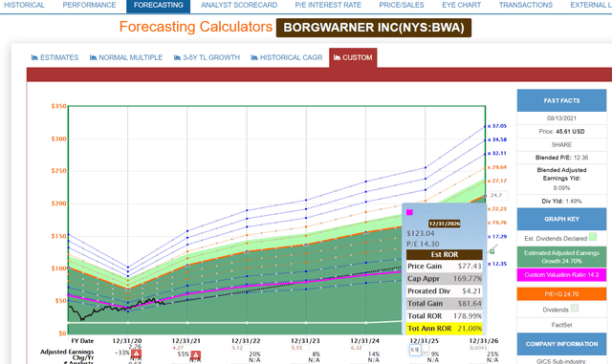This screenshot has height=364, width=612.
Task: Click the FAST FACTS header
Action: (561, 100)
